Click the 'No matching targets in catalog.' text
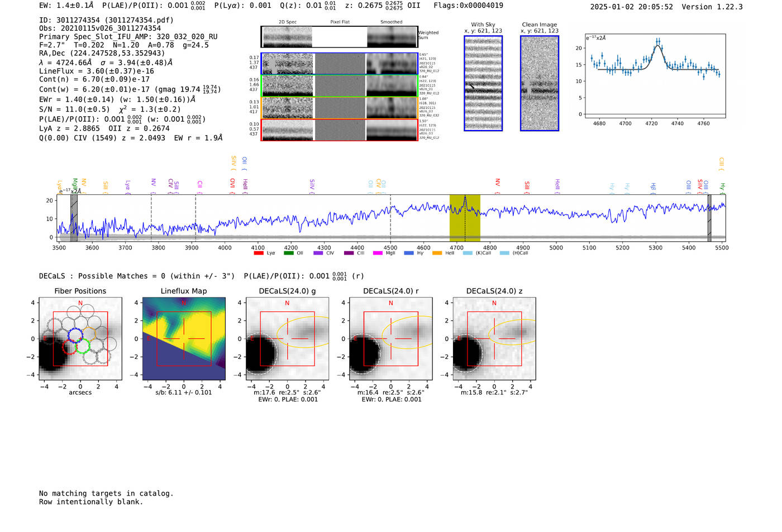Image resolution: width=782 pixels, height=532 pixels. pos(106,493)
